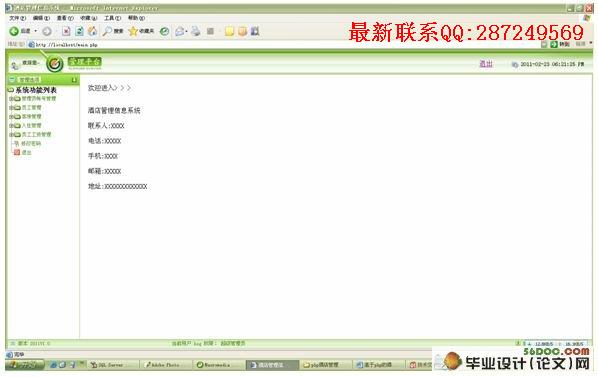Click the IE Back arrow button
Screen dimensions: 598x377
click(x=14, y=31)
